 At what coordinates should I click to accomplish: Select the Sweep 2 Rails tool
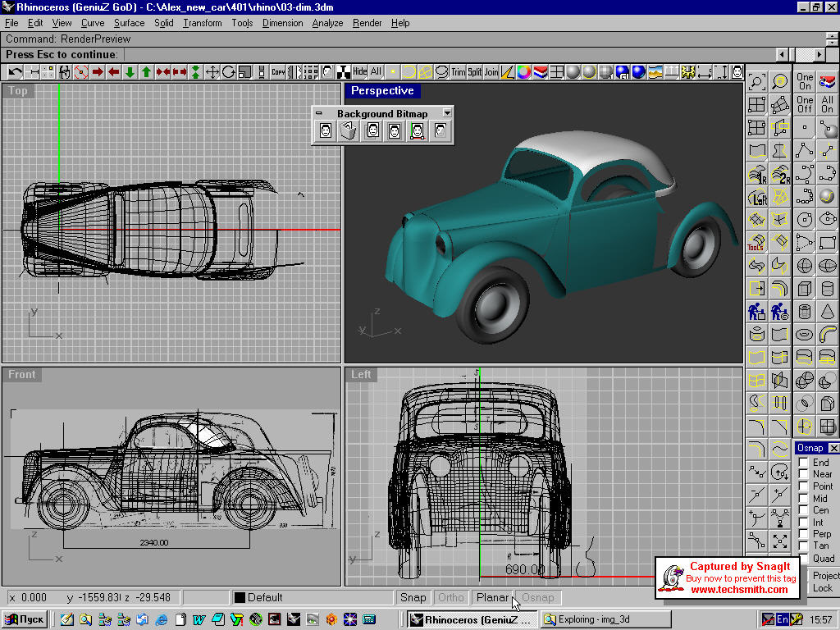[780, 174]
